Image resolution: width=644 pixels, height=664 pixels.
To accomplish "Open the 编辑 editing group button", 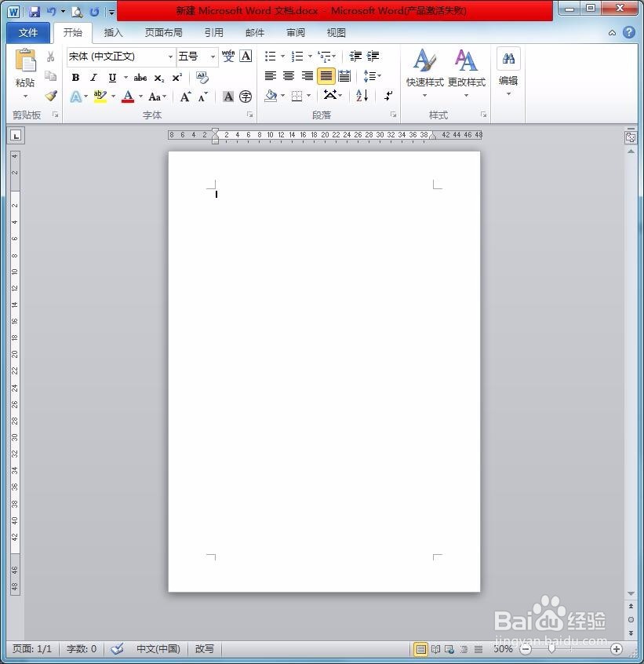I will [508, 72].
